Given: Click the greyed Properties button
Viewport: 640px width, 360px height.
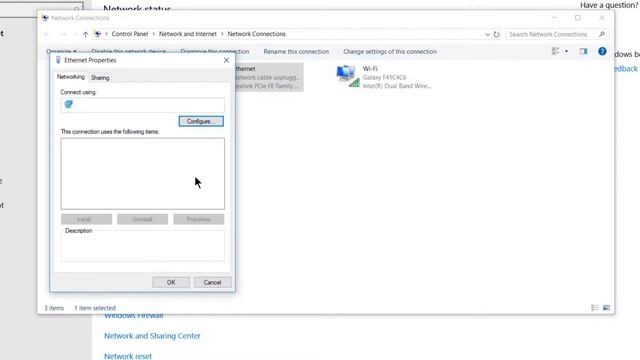Looking at the screenshot, I should 198,219.
